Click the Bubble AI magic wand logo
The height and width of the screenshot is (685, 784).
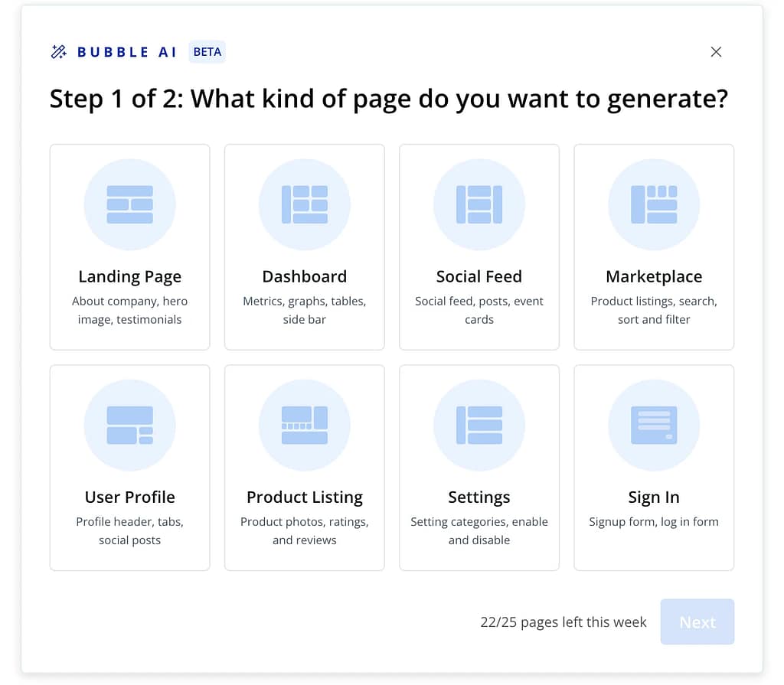click(x=59, y=52)
